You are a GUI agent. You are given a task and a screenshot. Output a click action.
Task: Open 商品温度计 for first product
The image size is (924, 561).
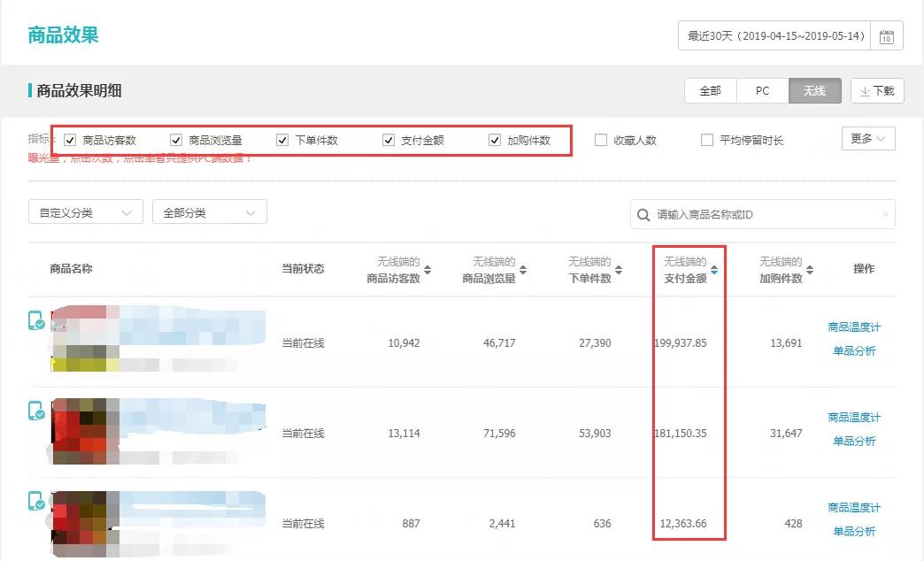tap(854, 327)
